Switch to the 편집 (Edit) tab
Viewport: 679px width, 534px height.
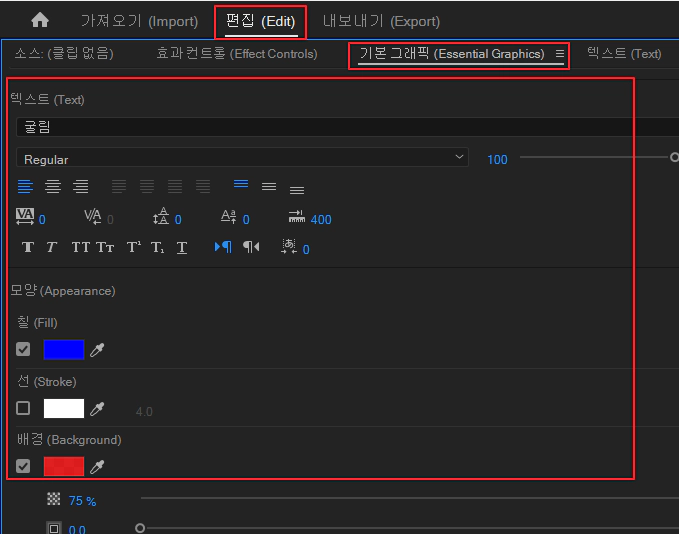261,21
